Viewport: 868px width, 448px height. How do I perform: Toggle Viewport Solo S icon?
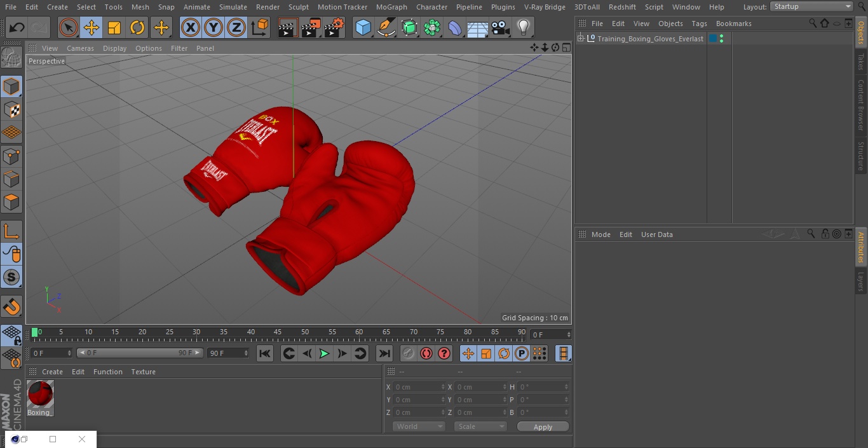[x=11, y=277]
